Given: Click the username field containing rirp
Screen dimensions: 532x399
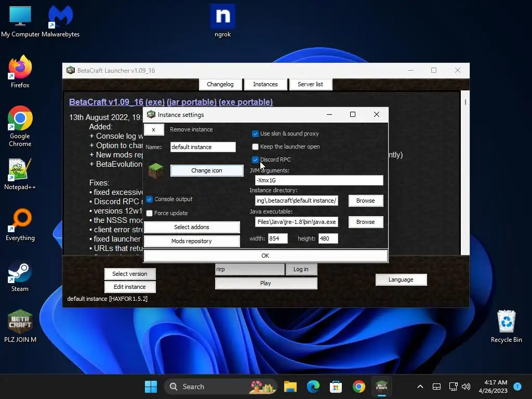Looking at the screenshot, I should [250, 269].
